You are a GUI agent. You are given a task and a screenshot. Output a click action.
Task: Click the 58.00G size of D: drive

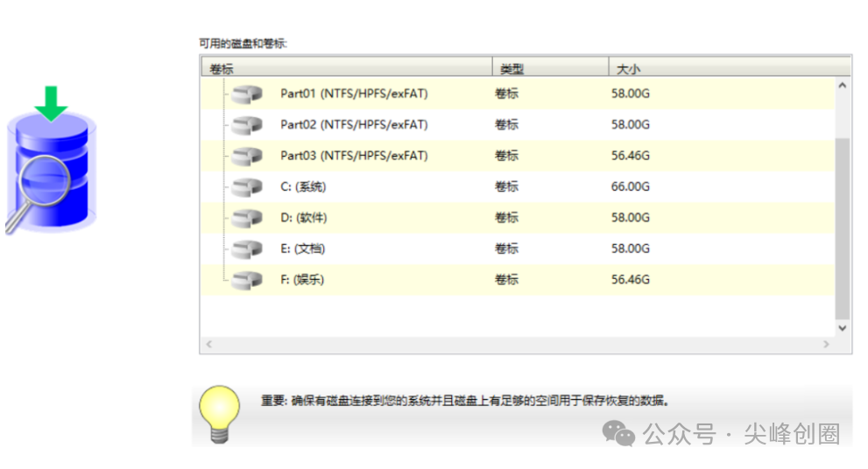[x=630, y=218]
